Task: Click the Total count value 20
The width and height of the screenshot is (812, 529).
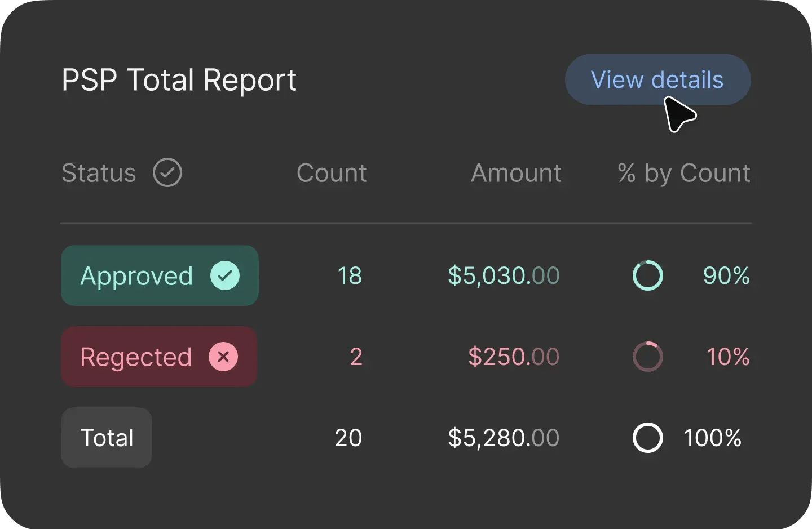Action: point(348,438)
